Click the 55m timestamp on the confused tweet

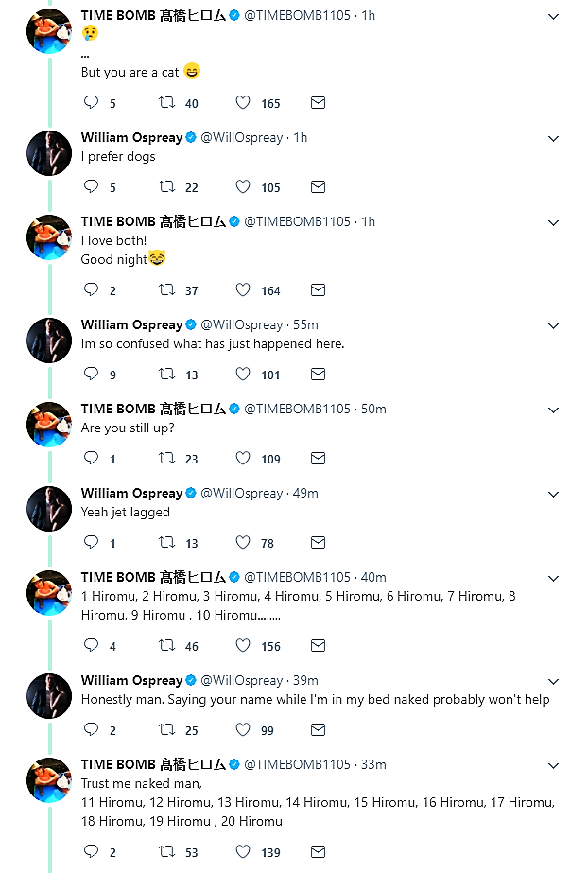pyautogui.click(x=304, y=324)
